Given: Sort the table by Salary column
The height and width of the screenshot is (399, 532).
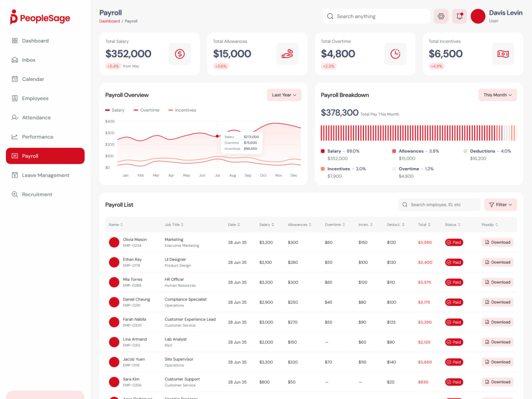Looking at the screenshot, I should pos(267,225).
